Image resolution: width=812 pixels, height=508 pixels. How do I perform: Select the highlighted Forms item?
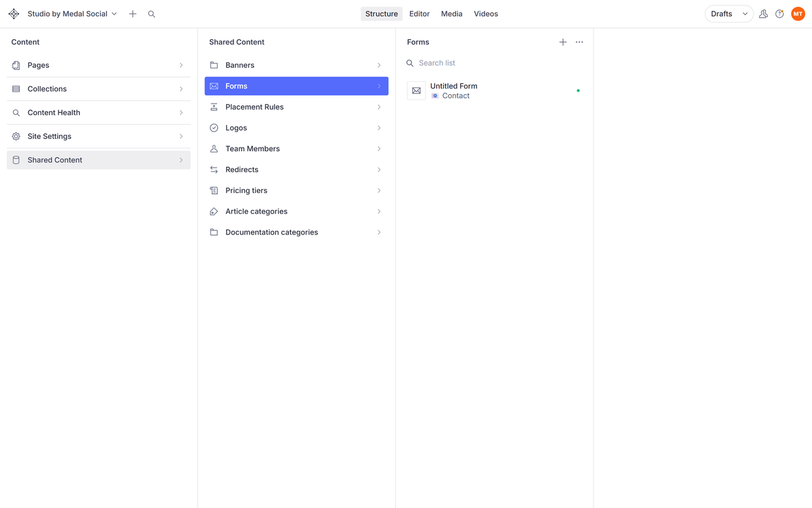tap(296, 86)
